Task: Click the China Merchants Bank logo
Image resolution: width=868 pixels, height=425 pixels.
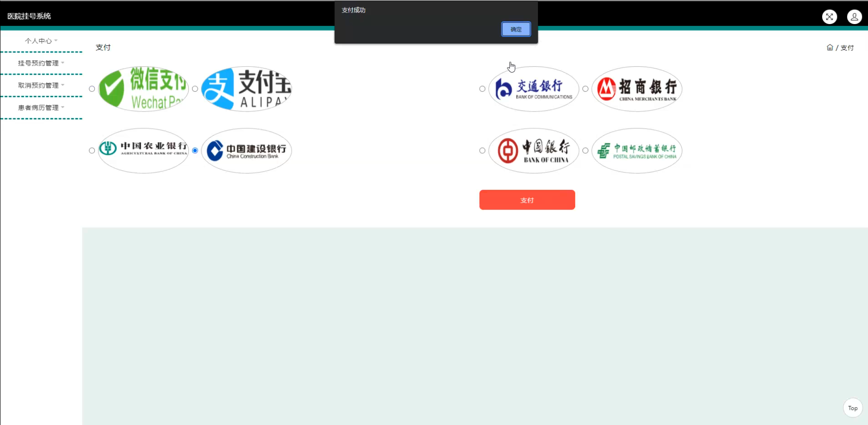Action: tap(637, 88)
